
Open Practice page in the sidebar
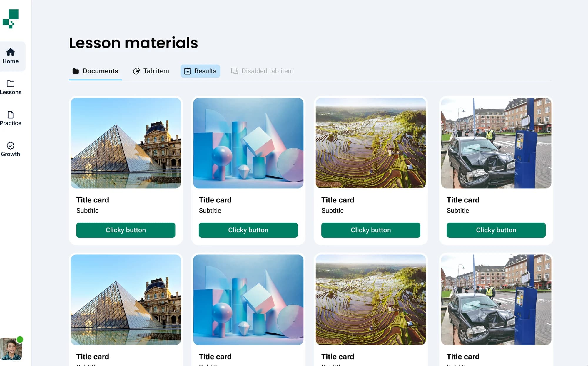point(11,118)
